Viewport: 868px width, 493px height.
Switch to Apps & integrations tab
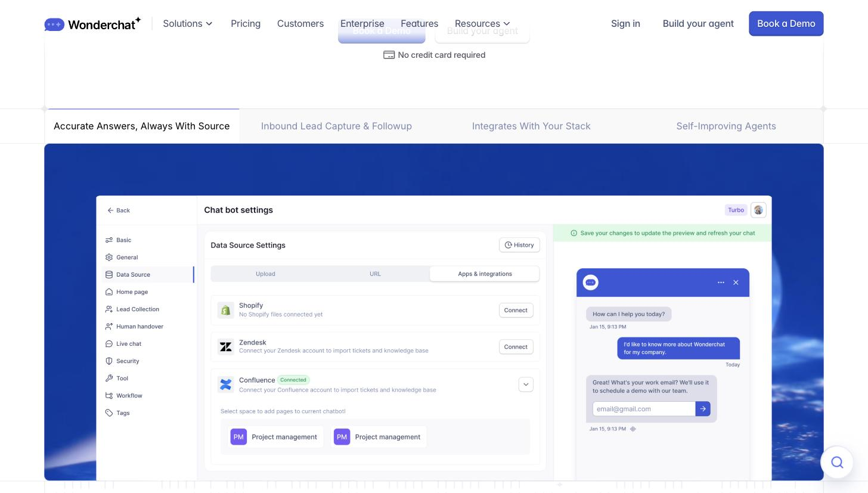pyautogui.click(x=485, y=274)
